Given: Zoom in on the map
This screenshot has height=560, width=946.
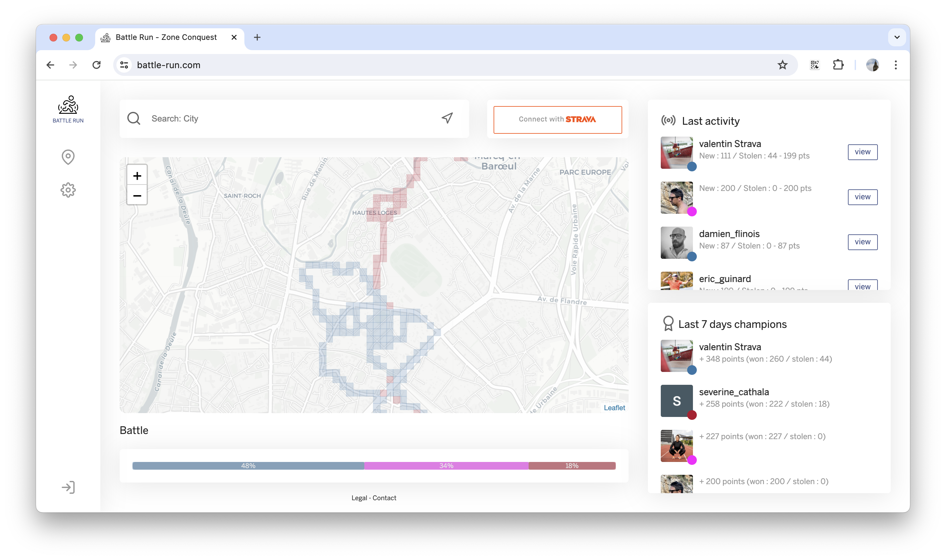Looking at the screenshot, I should (x=137, y=176).
